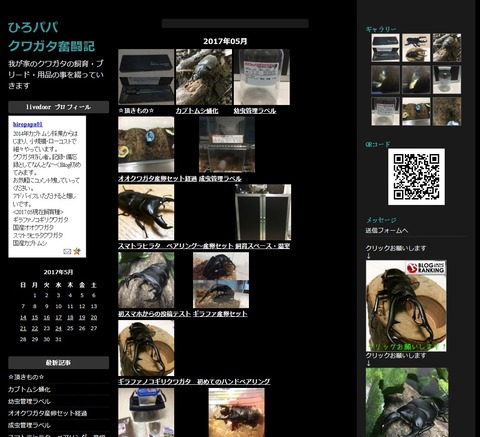The height and width of the screenshot is (437, 480).
Task: Select calendar date 20
Action: click(x=94, y=318)
